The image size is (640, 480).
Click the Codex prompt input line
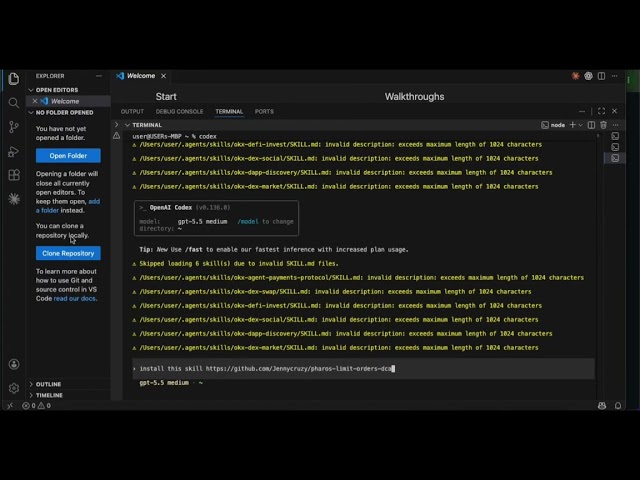click(x=363, y=369)
